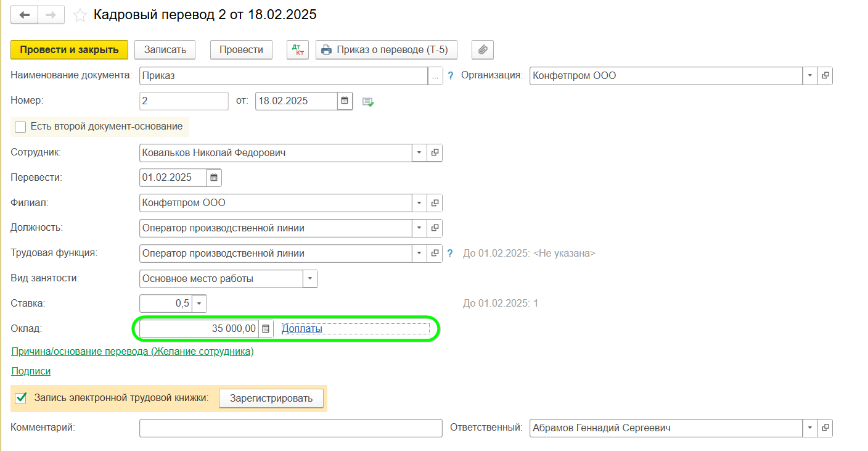
Task: Click Записать button
Action: [165, 50]
